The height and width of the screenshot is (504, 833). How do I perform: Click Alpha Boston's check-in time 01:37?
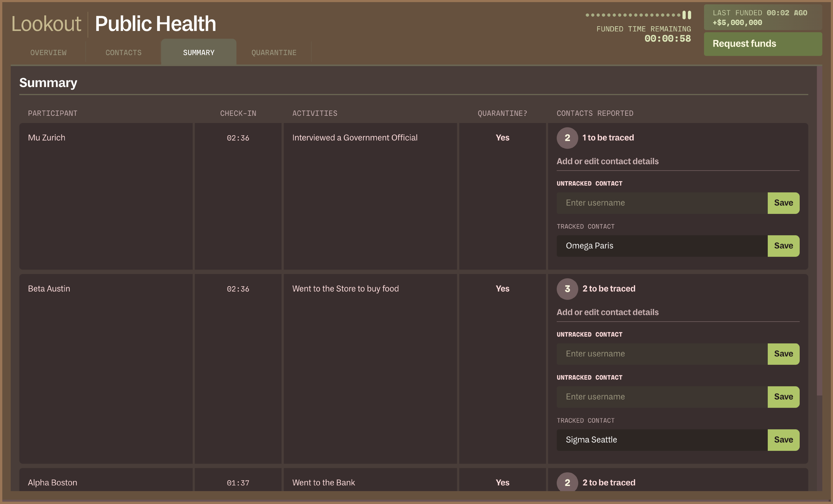(238, 483)
